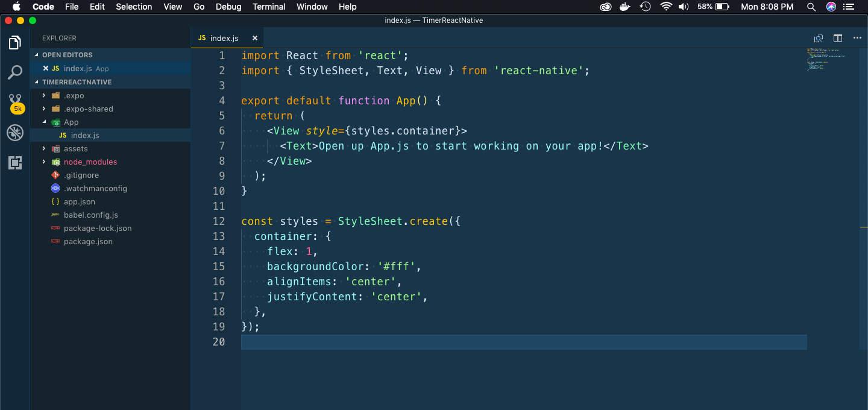
Task: Place cursor on empty line 20
Action: pyautogui.click(x=524, y=342)
